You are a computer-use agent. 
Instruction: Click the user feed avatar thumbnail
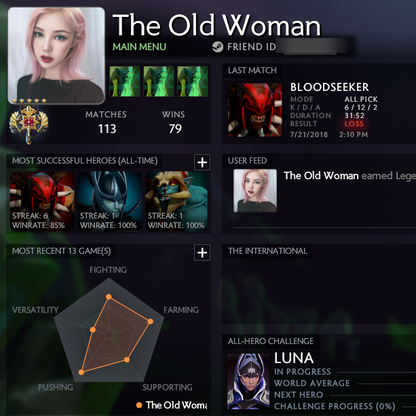coord(255,190)
